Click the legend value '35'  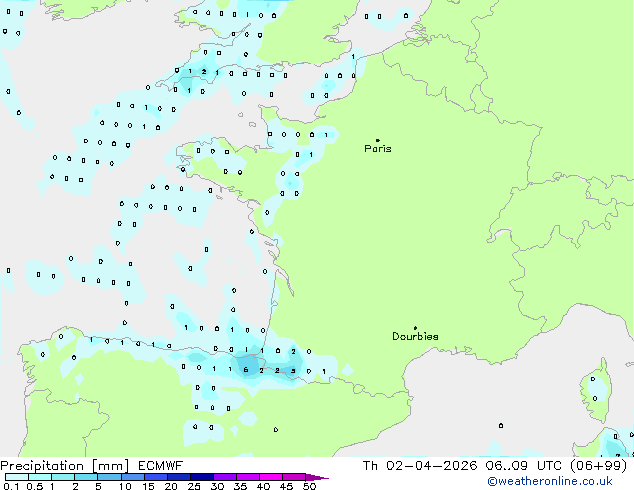click(241, 486)
